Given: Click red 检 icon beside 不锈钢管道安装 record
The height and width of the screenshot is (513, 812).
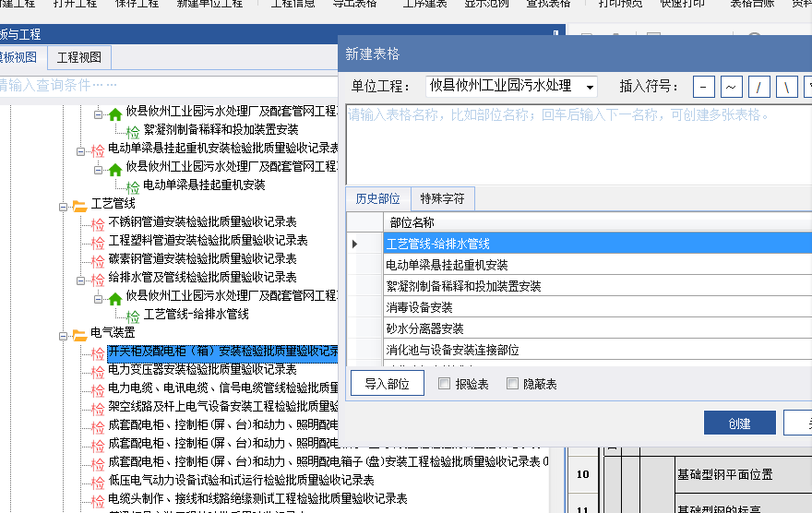Looking at the screenshot, I should (x=97, y=223).
